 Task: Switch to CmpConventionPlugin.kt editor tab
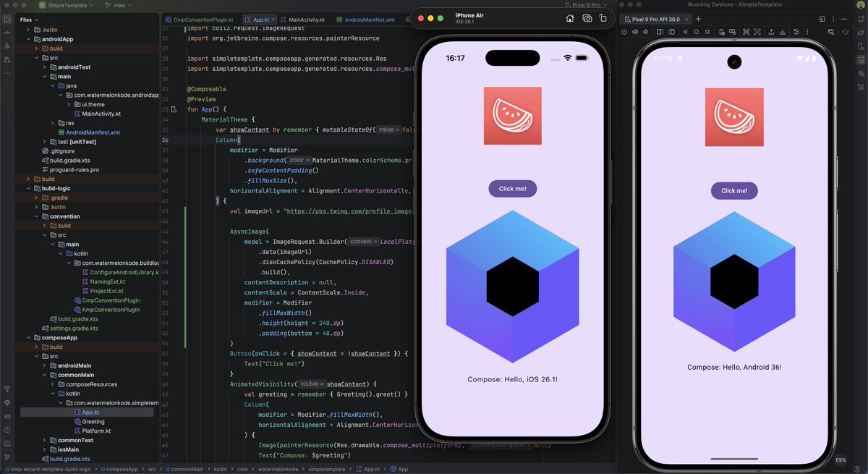click(x=198, y=20)
